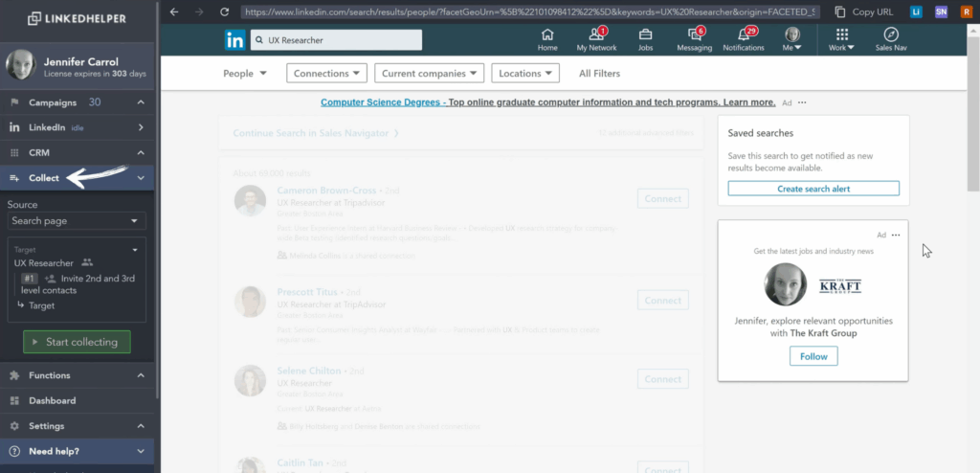
Task: Follow The Kraft Group
Action: [x=813, y=356]
